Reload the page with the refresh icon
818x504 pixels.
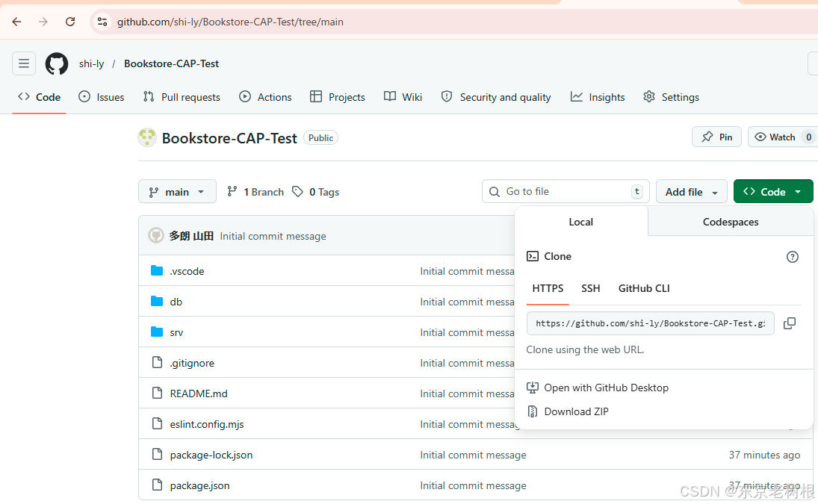[70, 22]
